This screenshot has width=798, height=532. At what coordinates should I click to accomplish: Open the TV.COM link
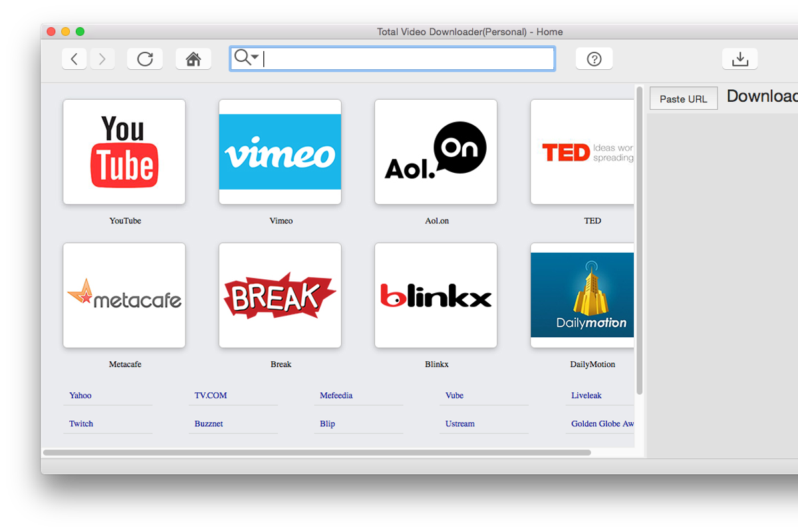[211, 395]
